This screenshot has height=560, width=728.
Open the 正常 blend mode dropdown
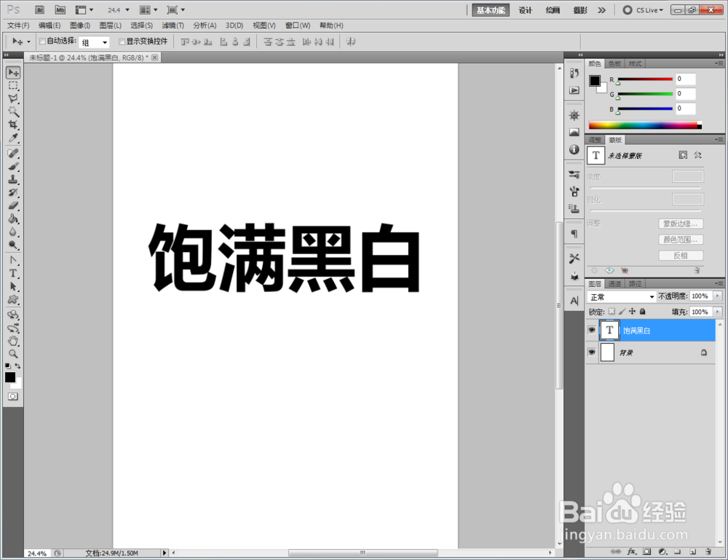coord(622,296)
